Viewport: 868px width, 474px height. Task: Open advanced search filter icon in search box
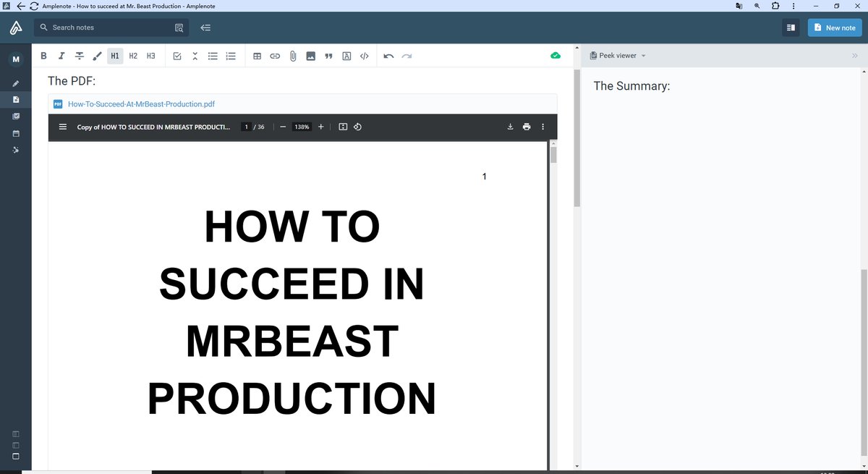tap(179, 27)
